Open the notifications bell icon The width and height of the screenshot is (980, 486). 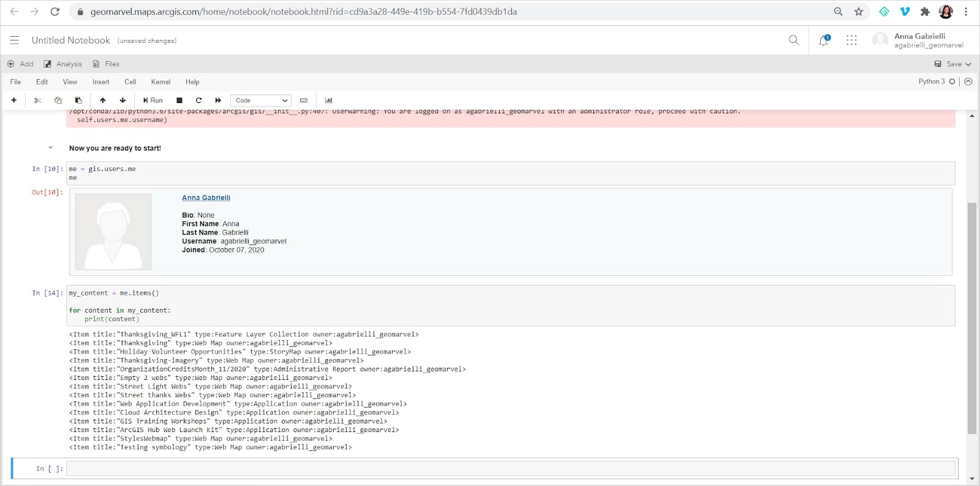[x=823, y=40]
